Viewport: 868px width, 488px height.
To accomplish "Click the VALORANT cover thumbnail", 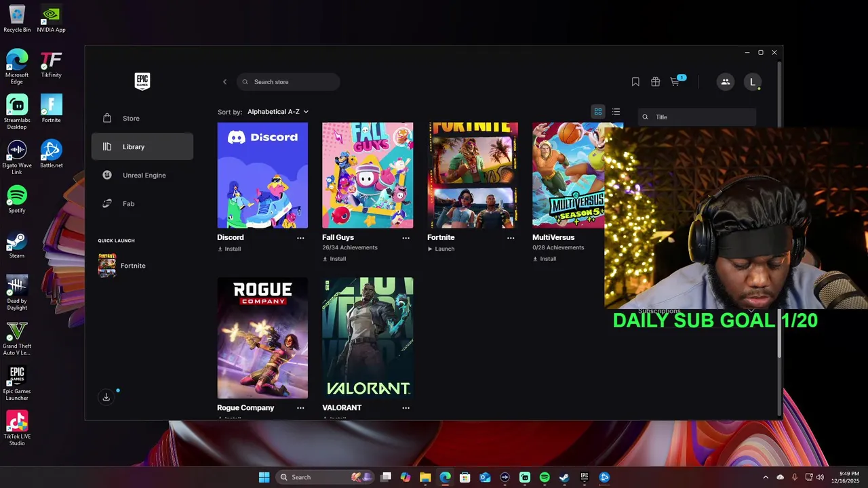I will [368, 338].
